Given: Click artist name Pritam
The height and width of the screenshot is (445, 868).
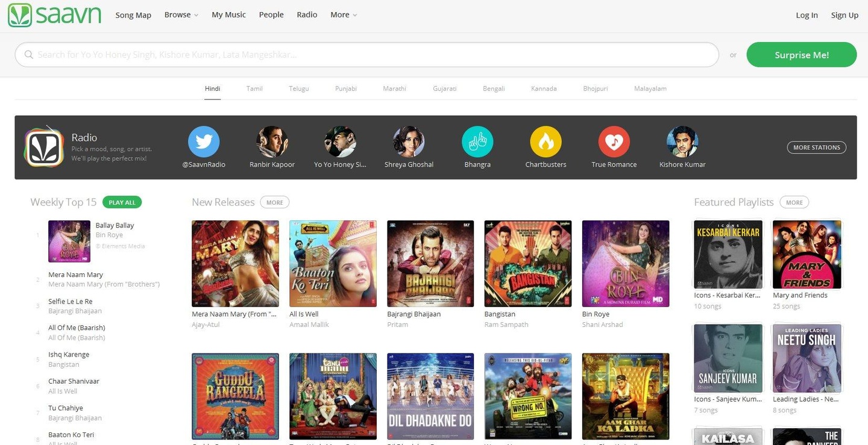Looking at the screenshot, I should [398, 325].
